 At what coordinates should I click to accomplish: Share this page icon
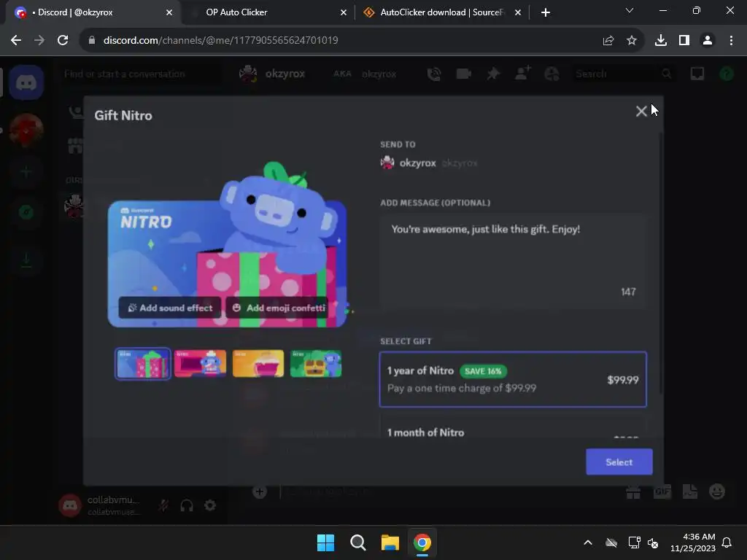point(608,41)
